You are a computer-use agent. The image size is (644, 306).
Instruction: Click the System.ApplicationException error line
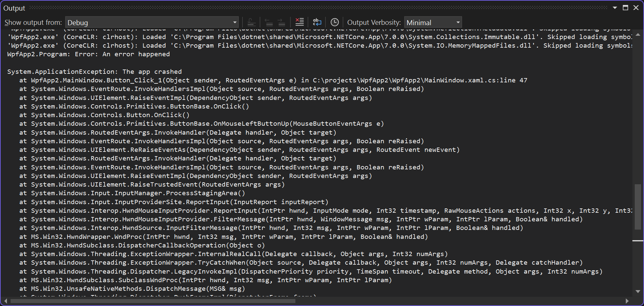pos(94,71)
